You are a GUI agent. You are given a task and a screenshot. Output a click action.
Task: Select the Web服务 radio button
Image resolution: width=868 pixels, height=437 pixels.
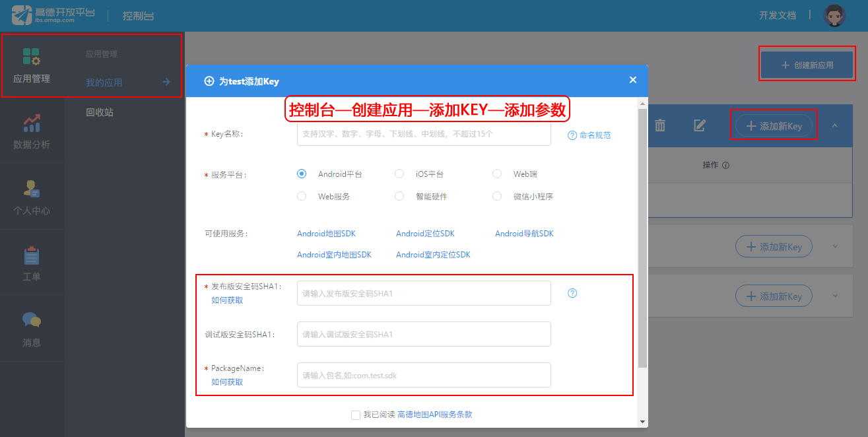pos(302,196)
